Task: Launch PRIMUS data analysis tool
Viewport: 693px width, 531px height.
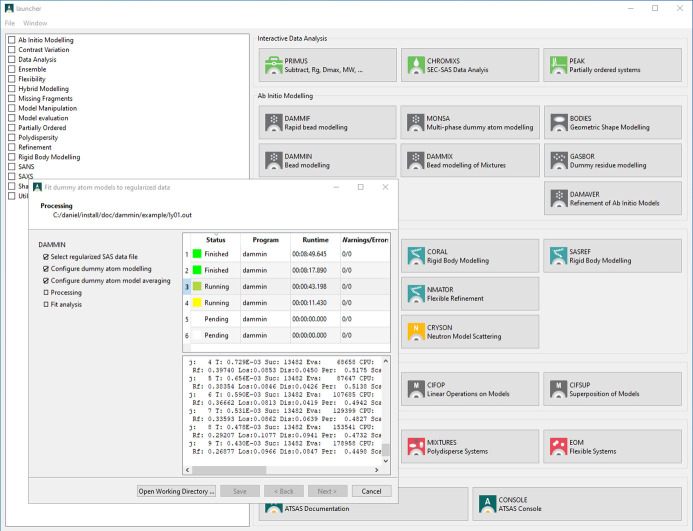Action: point(326,66)
